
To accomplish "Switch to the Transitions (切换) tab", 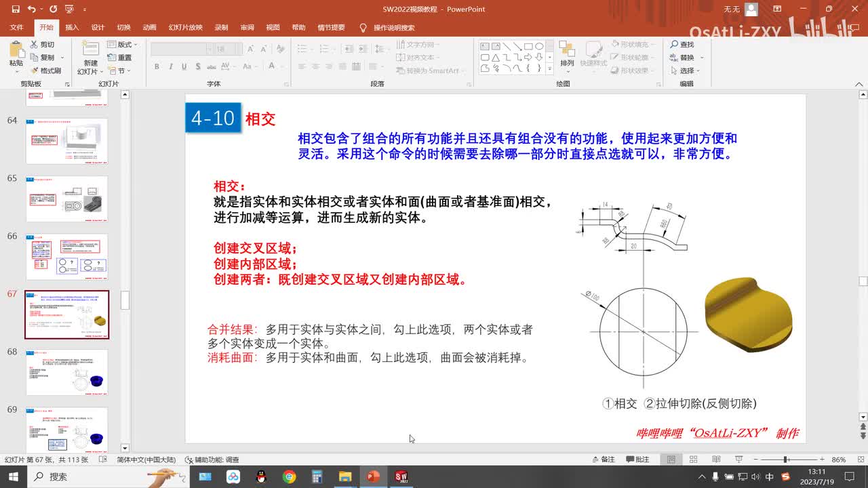I will coord(123,28).
